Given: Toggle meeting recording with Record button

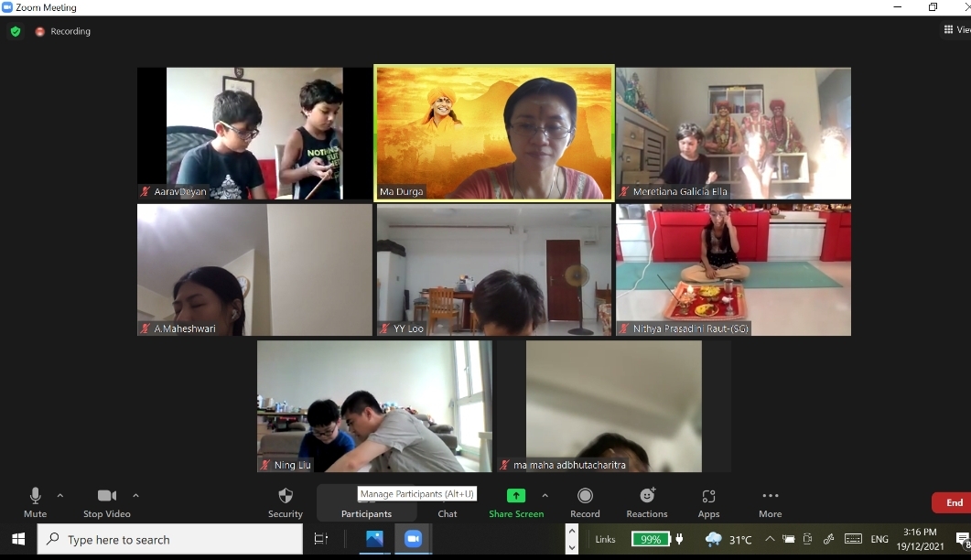Looking at the screenshot, I should [585, 501].
